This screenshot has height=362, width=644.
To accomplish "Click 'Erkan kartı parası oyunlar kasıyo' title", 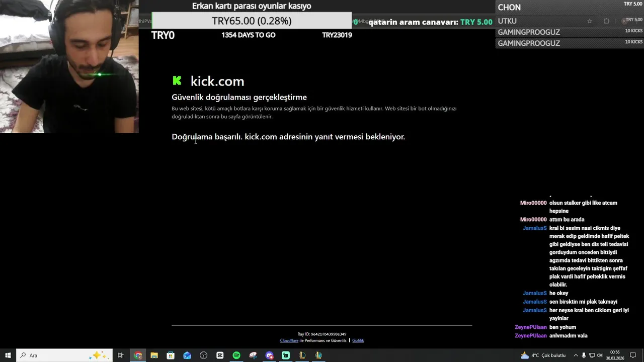I will click(252, 6).
